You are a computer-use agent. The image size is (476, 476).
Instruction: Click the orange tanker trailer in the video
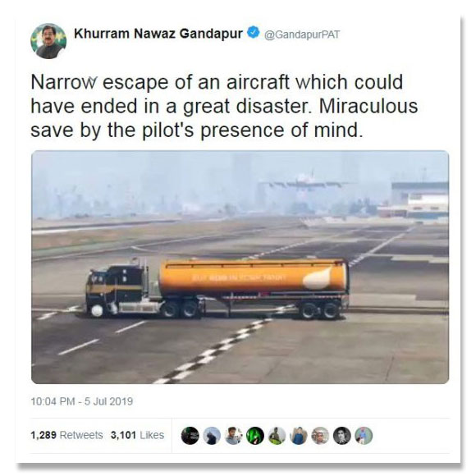click(x=254, y=276)
